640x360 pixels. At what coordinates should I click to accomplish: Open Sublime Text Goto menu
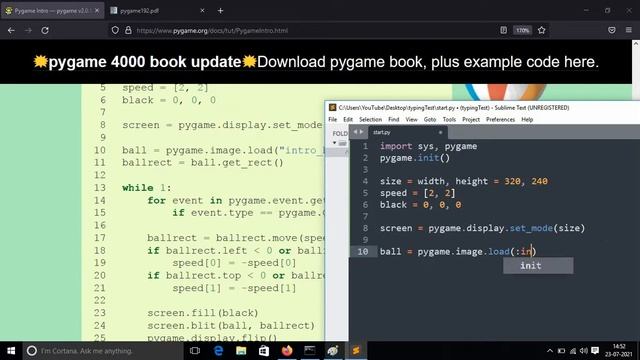click(430, 120)
